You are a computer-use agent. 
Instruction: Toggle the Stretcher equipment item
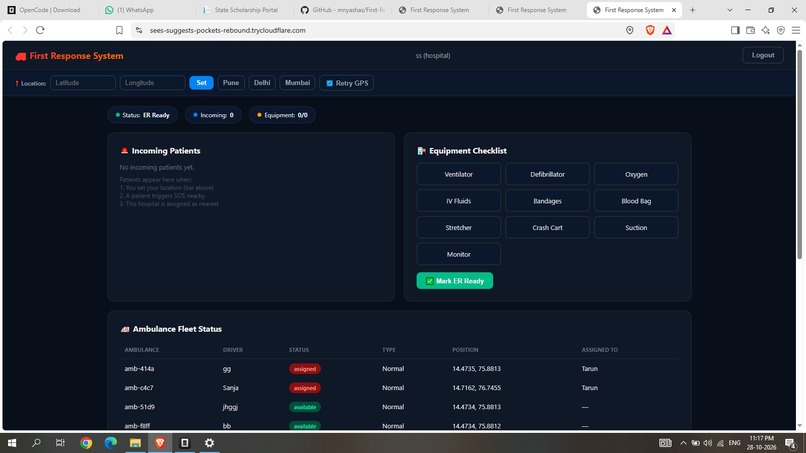pyautogui.click(x=459, y=228)
